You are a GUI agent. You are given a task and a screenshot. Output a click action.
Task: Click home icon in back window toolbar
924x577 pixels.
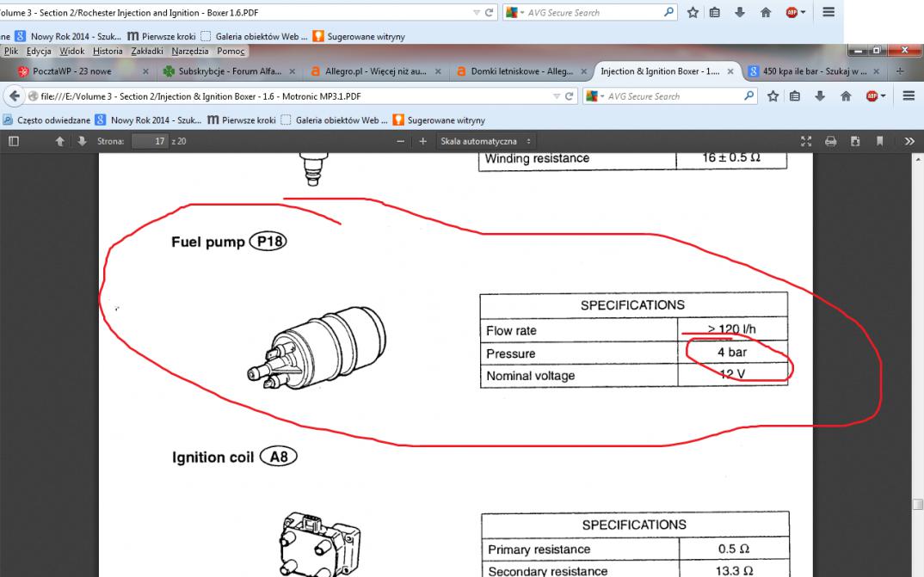(x=766, y=12)
